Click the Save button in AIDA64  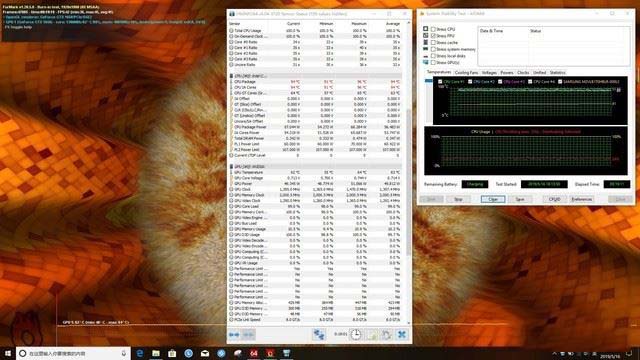(520, 199)
